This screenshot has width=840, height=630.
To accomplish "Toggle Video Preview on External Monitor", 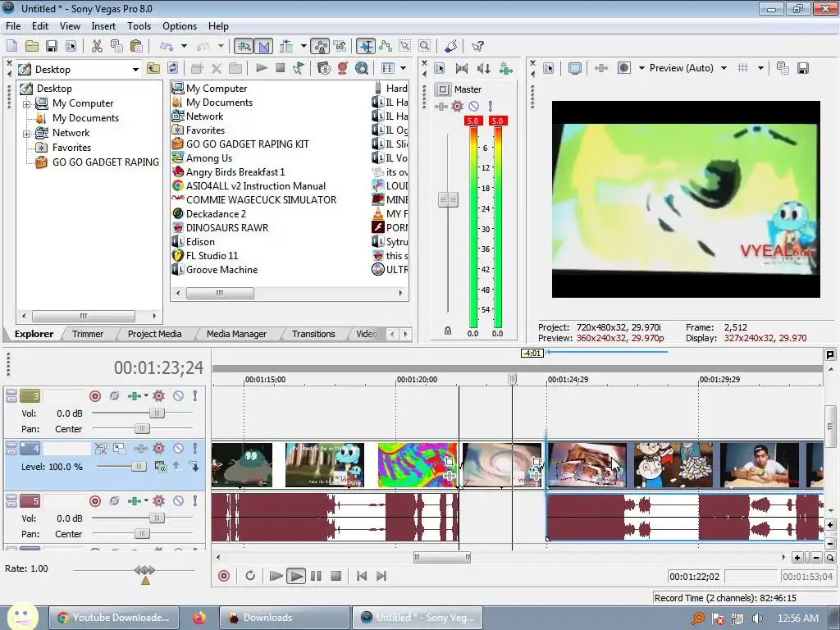I will pyautogui.click(x=575, y=68).
